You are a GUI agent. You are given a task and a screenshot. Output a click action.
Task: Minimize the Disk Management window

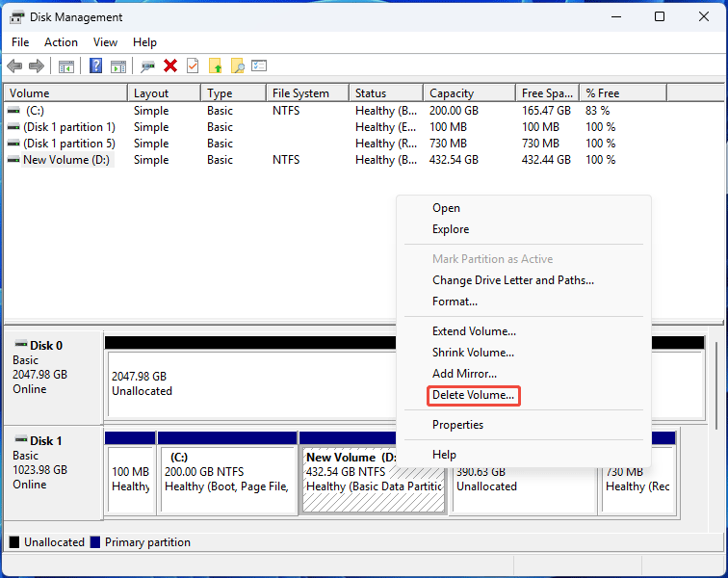tap(616, 17)
